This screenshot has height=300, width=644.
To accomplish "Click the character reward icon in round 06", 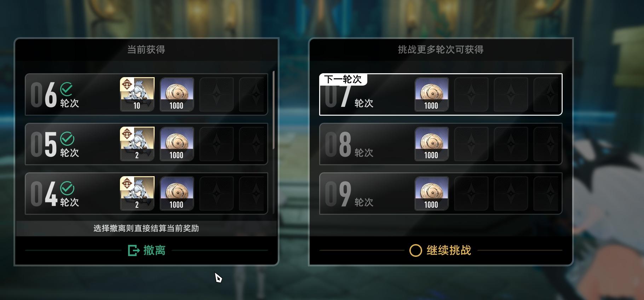I will [137, 94].
